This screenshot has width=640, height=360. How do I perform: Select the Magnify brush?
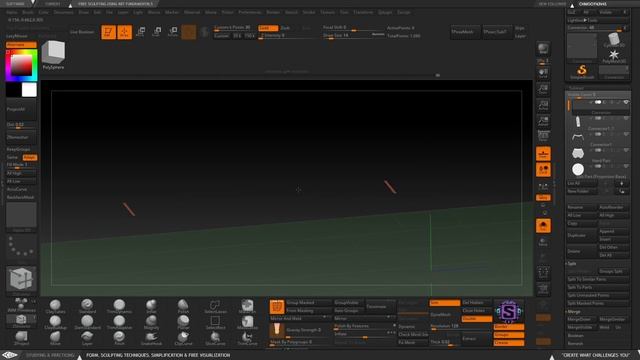[151, 322]
